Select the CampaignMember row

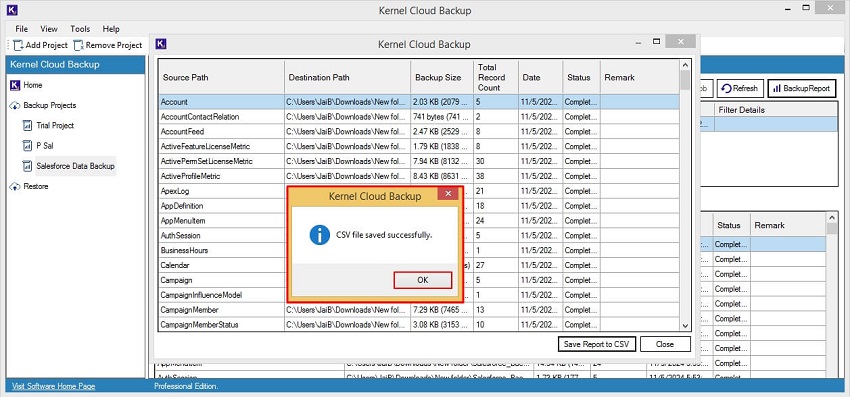[419, 310]
